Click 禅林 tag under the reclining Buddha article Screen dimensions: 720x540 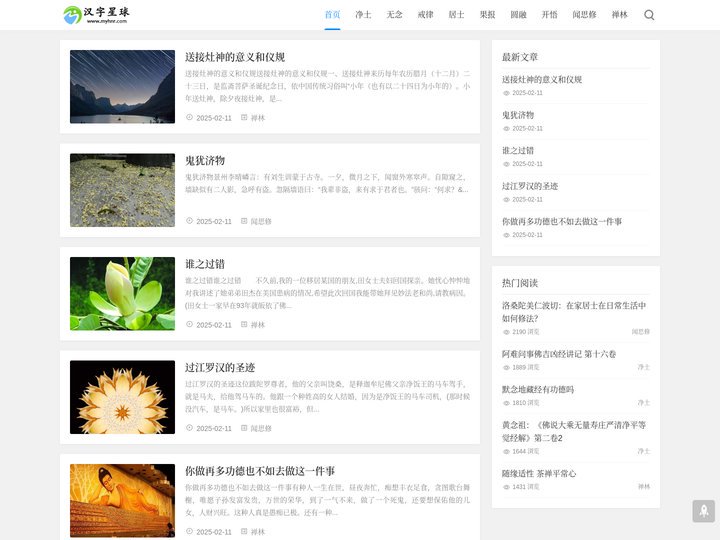(x=258, y=532)
